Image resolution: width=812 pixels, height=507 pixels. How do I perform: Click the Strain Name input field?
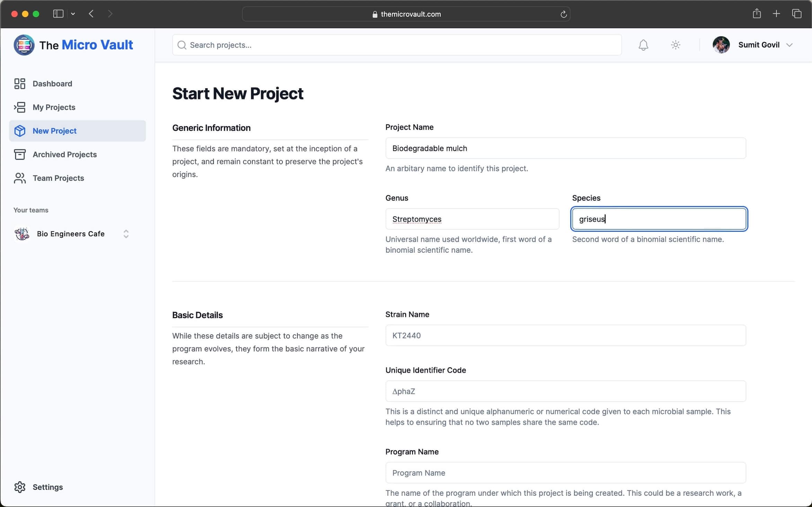click(565, 335)
